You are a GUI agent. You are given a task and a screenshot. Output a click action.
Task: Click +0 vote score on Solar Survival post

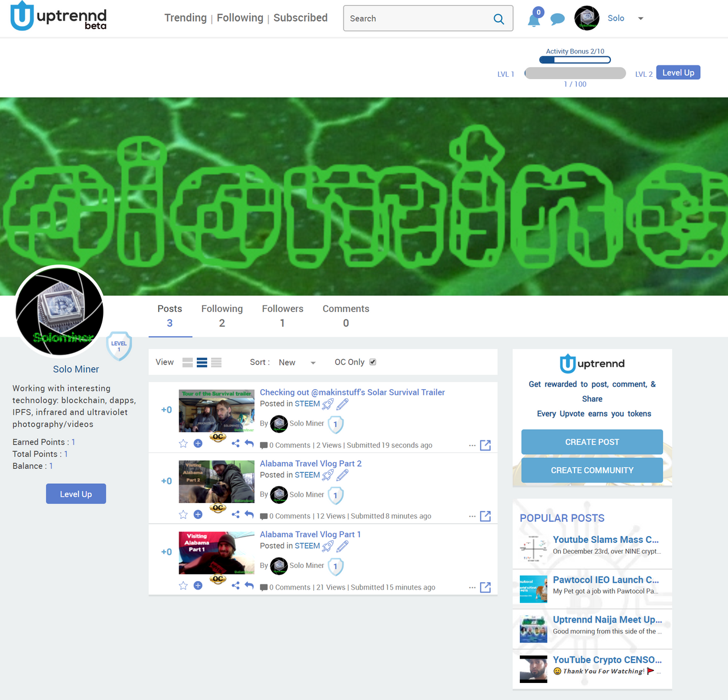166,410
